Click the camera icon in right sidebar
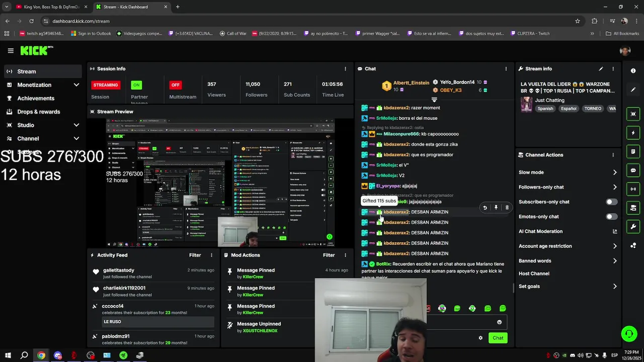The image size is (644, 362). pos(633,208)
